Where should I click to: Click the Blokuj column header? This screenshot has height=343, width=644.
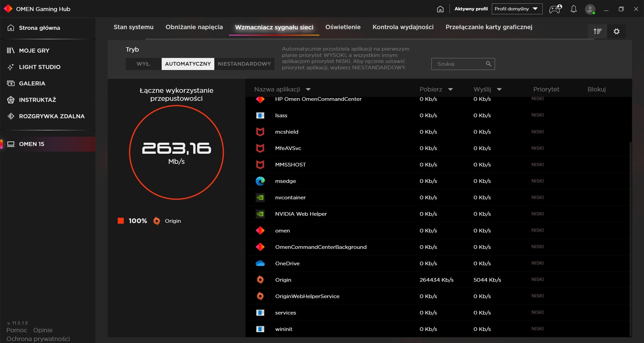[596, 89]
